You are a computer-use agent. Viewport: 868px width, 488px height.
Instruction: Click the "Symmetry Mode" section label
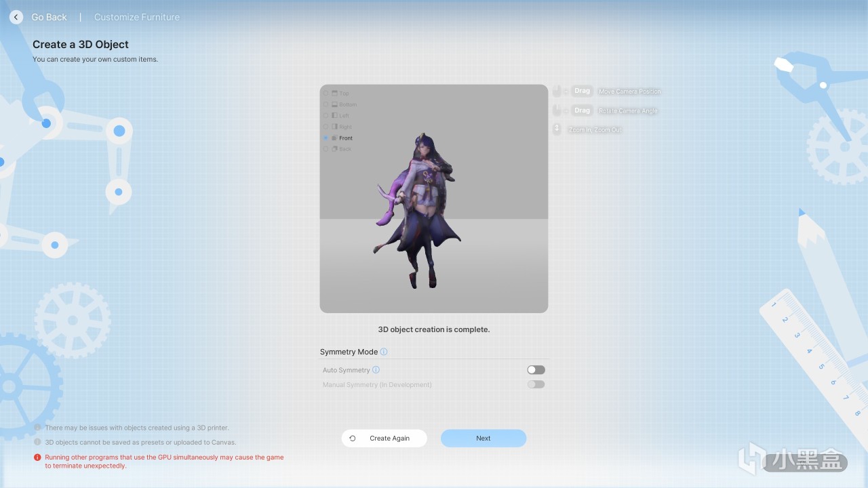click(349, 352)
